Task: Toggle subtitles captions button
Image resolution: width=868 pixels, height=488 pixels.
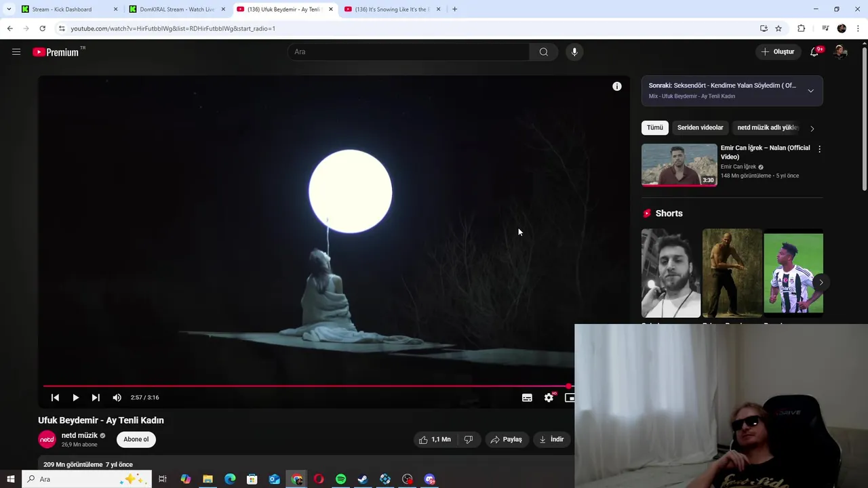Action: [527, 398]
